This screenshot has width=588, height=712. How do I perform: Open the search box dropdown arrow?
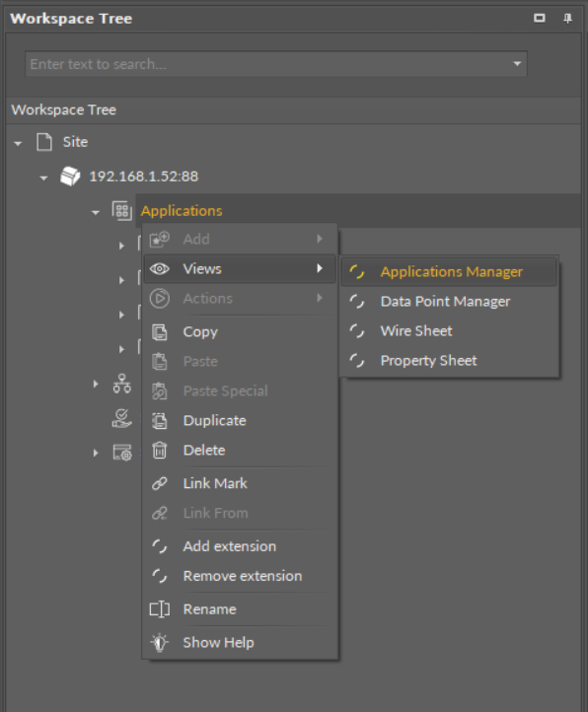[x=517, y=63]
